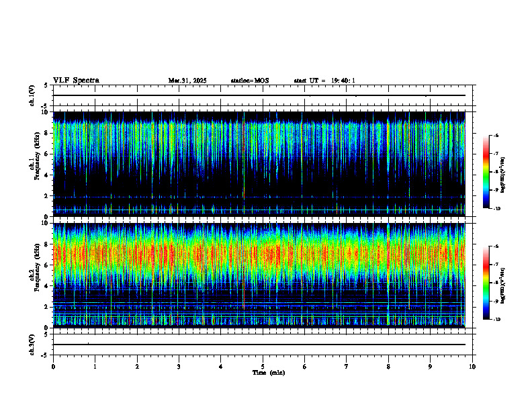Select the ch.3 voltage waveform trace panel
Image resolution: width=532 pixels, height=411 pixels.
pos(263,345)
